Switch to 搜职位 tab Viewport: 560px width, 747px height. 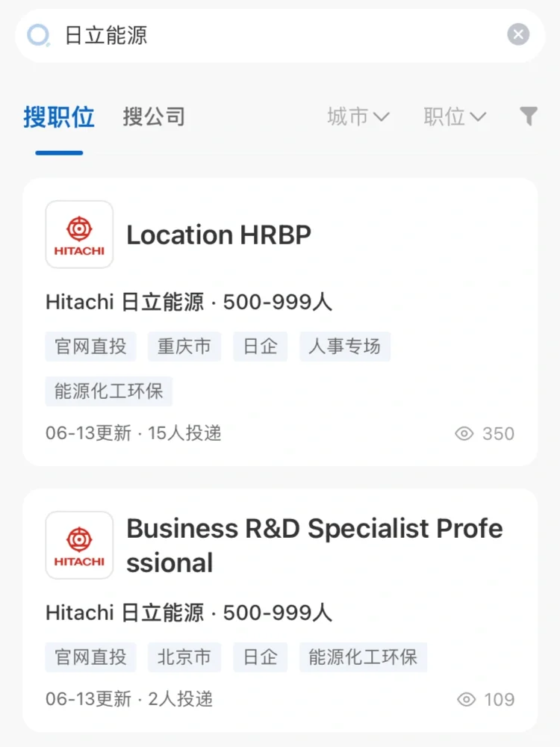(59, 117)
